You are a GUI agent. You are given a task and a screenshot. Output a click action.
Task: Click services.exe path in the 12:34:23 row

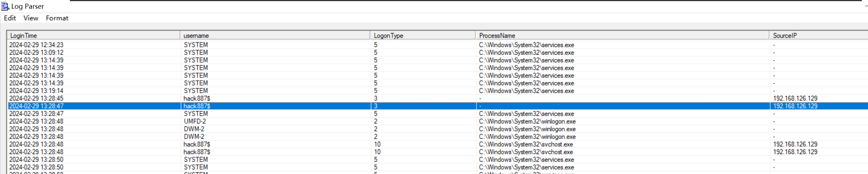526,45
